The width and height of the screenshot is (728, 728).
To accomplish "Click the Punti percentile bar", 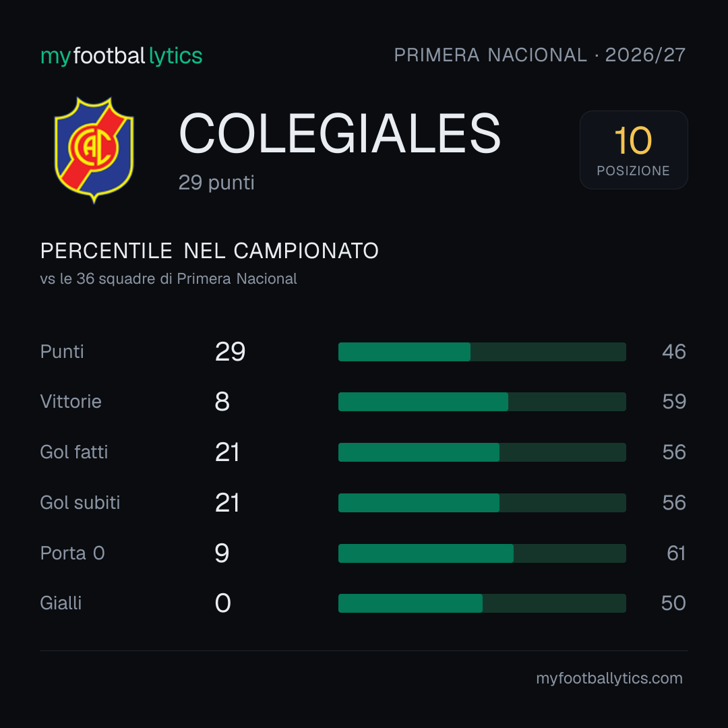I will 482,352.
